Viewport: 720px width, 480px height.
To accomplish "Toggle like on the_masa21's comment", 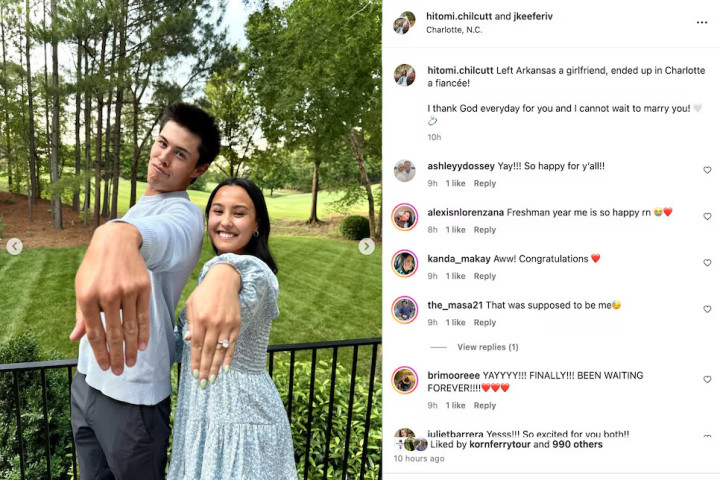I will 707,309.
